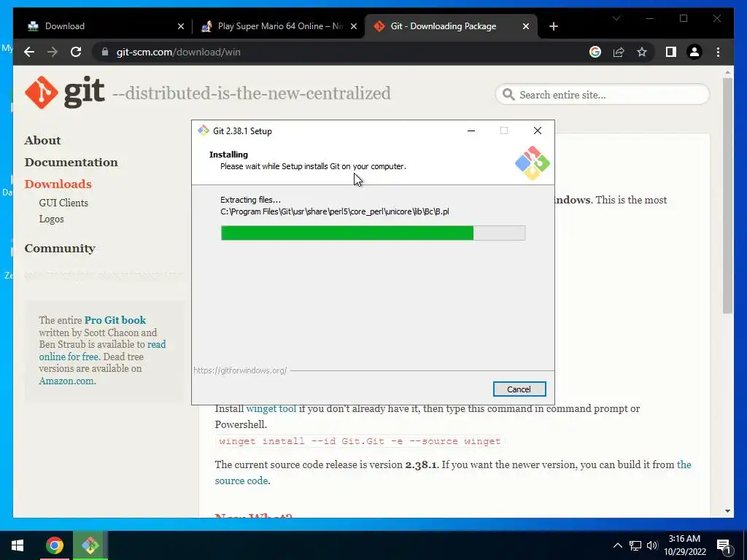Click the winget install command text
This screenshot has height=560, width=747.
click(x=360, y=441)
